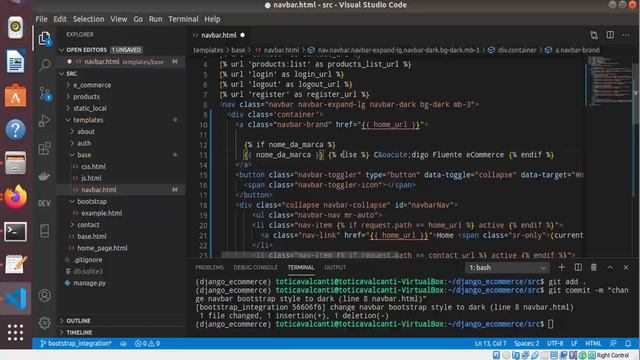This screenshot has height=360, width=640.
Task: Click LF end-of-line setting
Action: pyautogui.click(x=574, y=344)
